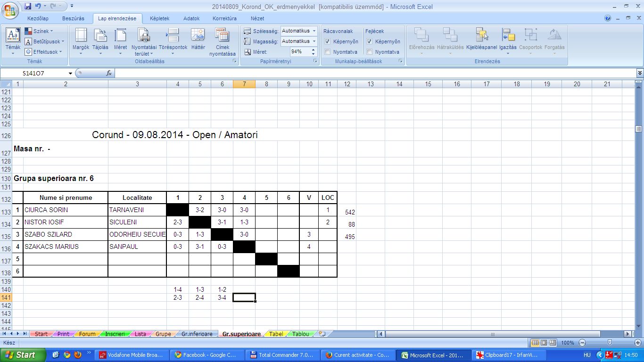Open the Nézet ribbon tab

[x=257, y=18]
